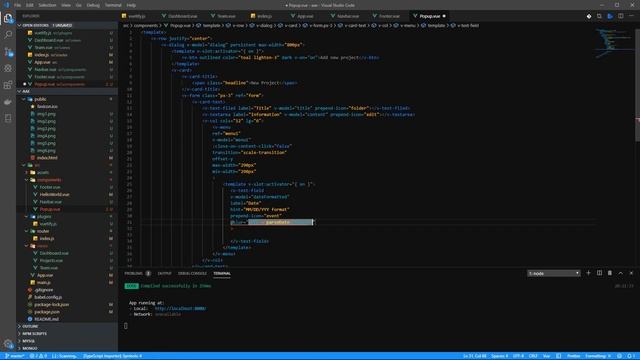Open the Search view in the activity bar

point(8,35)
